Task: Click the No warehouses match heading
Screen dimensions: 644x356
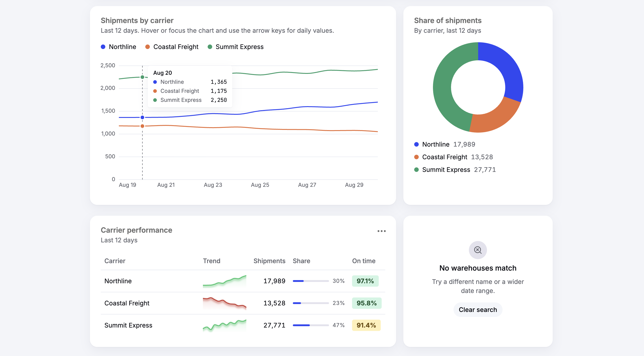Action: [478, 268]
